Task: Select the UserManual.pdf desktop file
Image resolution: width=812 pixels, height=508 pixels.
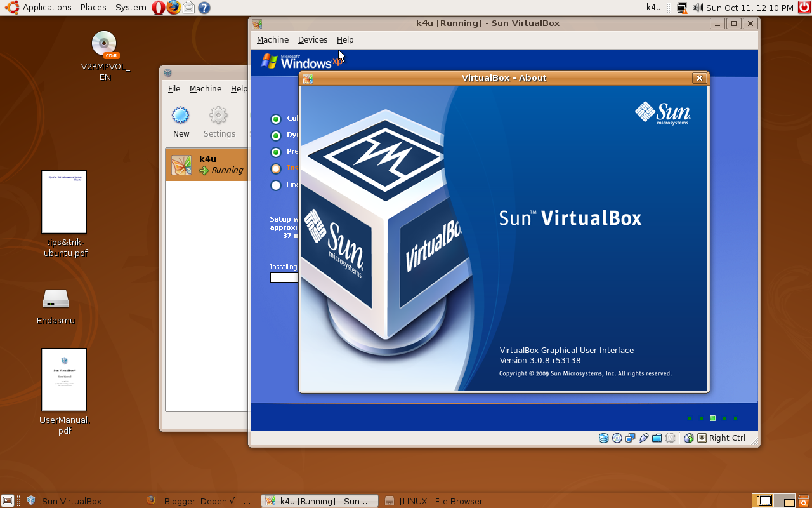Action: 65,392
